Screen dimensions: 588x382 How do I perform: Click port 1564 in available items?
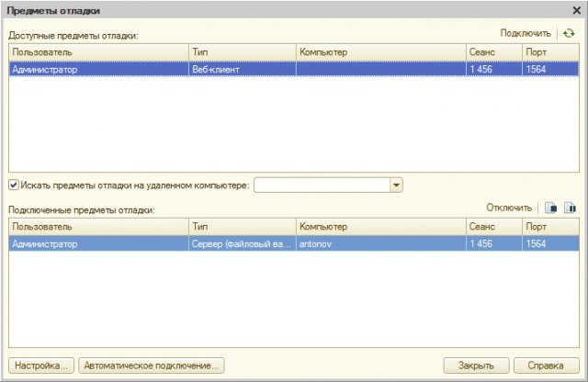(x=550, y=70)
